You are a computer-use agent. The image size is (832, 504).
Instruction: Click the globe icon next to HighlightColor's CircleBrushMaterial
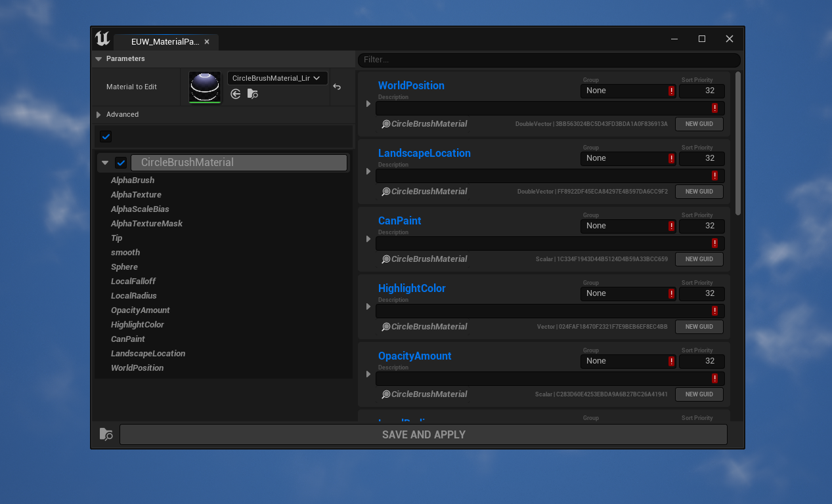click(x=385, y=326)
